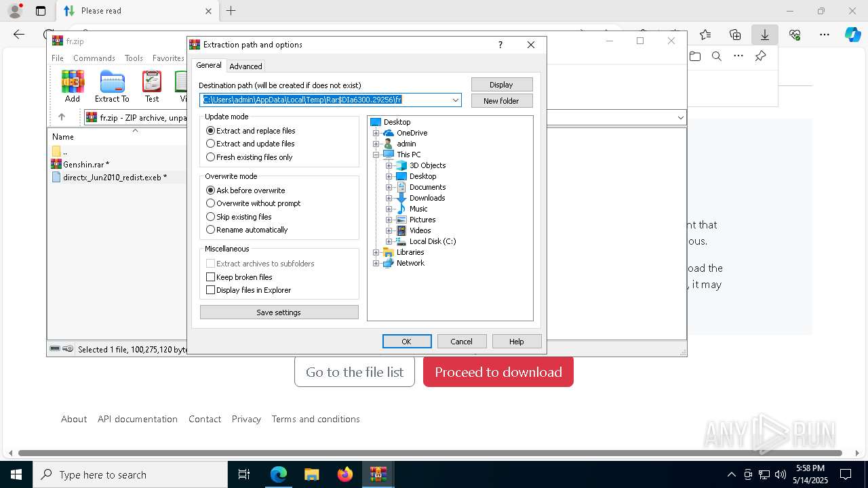Click the search magnifier in downloads panel

click(716, 56)
